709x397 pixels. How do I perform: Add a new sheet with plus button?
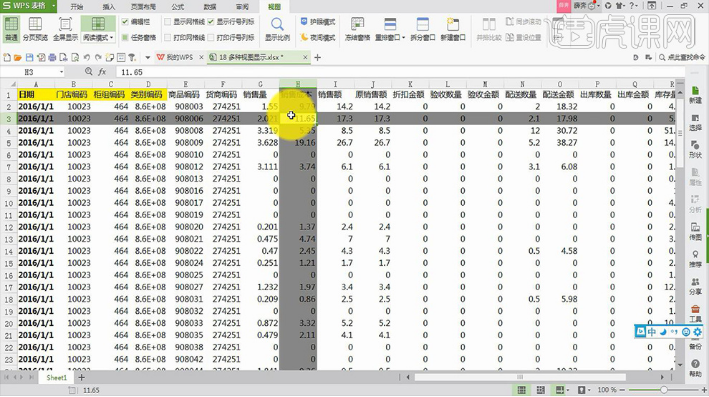click(81, 378)
